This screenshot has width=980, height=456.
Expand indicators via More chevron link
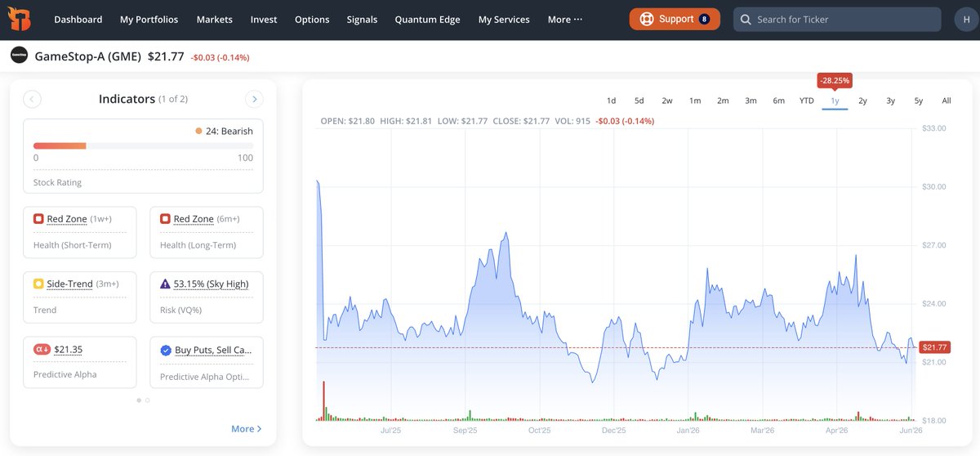[247, 428]
